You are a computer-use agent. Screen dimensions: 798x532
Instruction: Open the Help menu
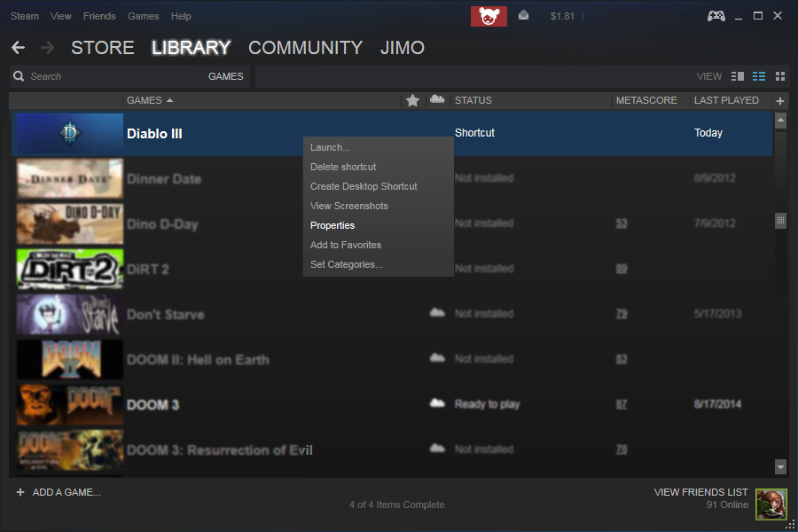coord(181,16)
